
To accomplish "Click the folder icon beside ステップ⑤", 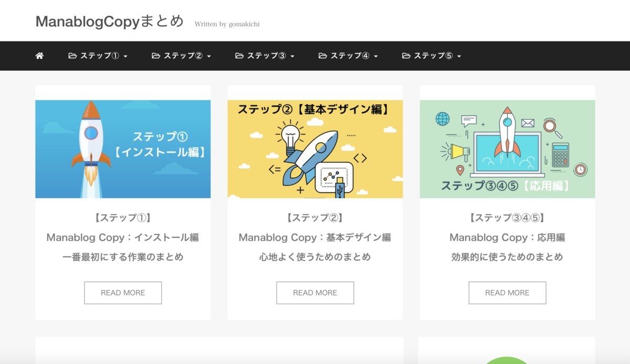I will [406, 56].
